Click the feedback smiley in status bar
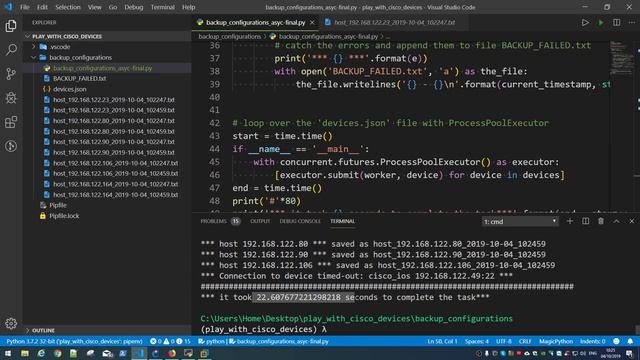This screenshot has width=640, height=360. (x=616, y=341)
